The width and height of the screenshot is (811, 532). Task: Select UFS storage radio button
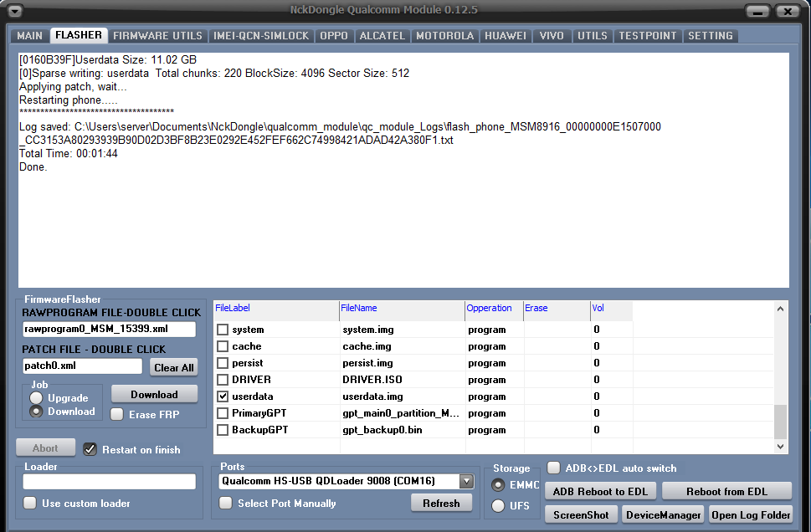(x=498, y=505)
